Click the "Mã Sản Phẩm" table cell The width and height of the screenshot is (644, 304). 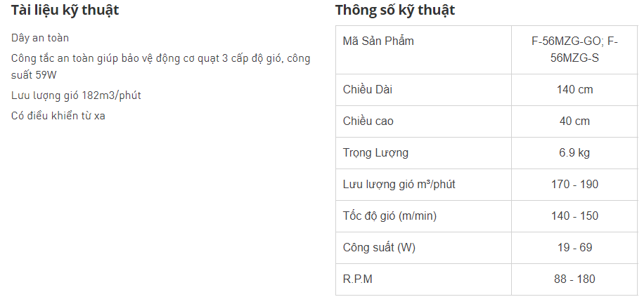(x=378, y=41)
